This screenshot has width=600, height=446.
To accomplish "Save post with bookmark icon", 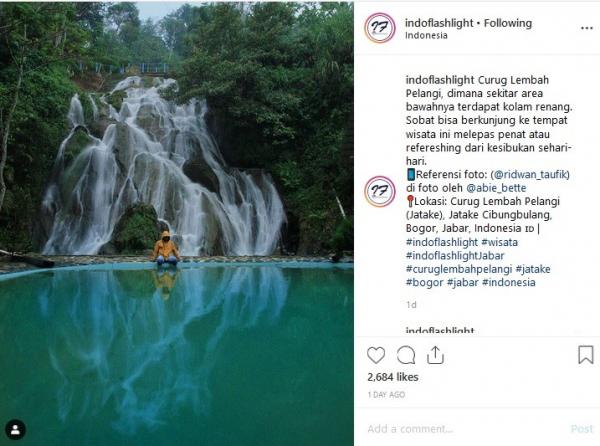I will click(585, 355).
